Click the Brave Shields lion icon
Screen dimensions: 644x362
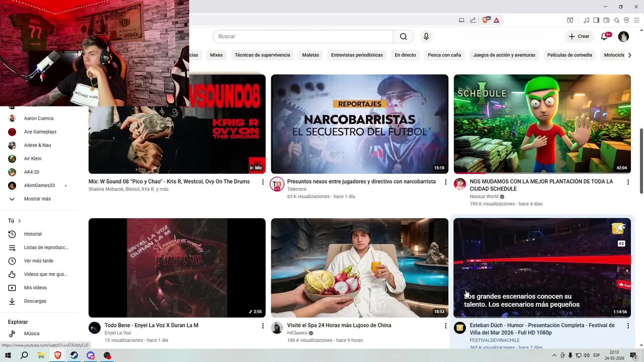coord(486,20)
